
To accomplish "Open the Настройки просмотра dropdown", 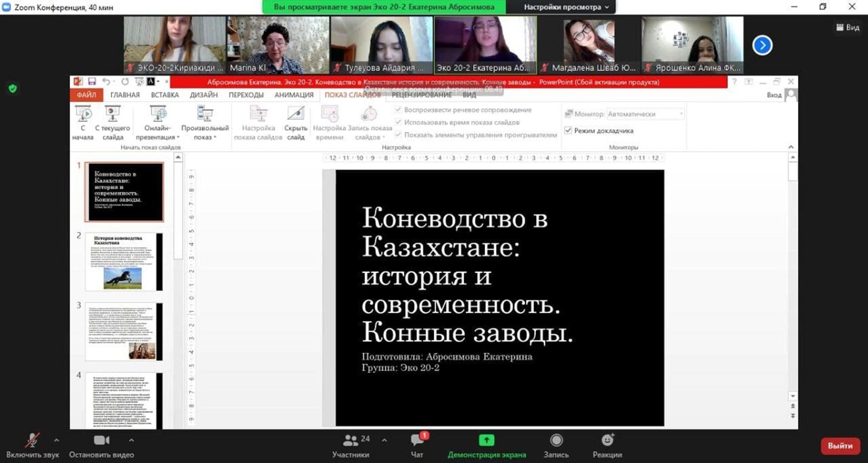I will click(566, 7).
